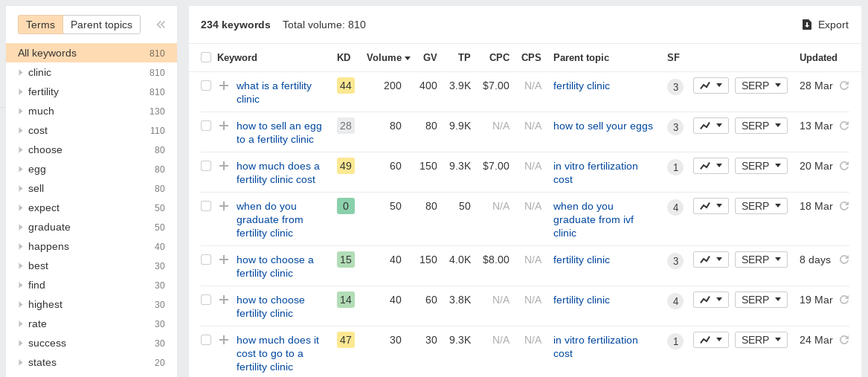This screenshot has width=868, height=377.
Task: Open trend chart for 'how to sell an egg'
Action: [711, 126]
